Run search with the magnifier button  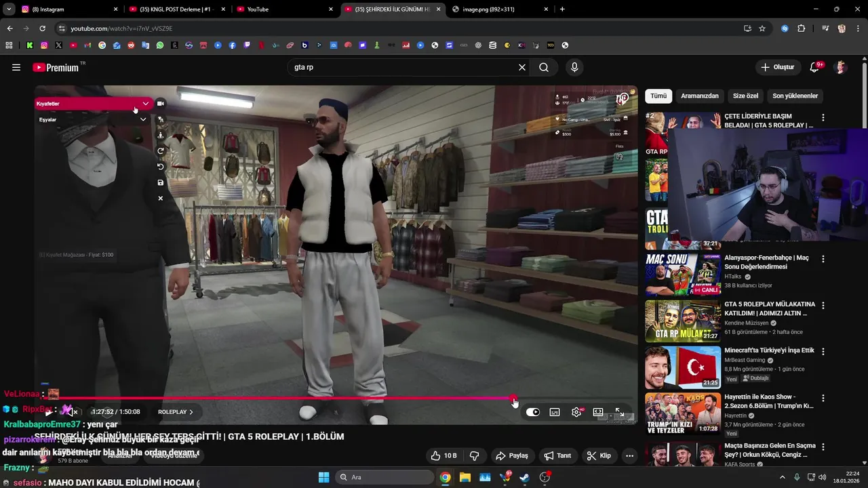[x=544, y=67]
